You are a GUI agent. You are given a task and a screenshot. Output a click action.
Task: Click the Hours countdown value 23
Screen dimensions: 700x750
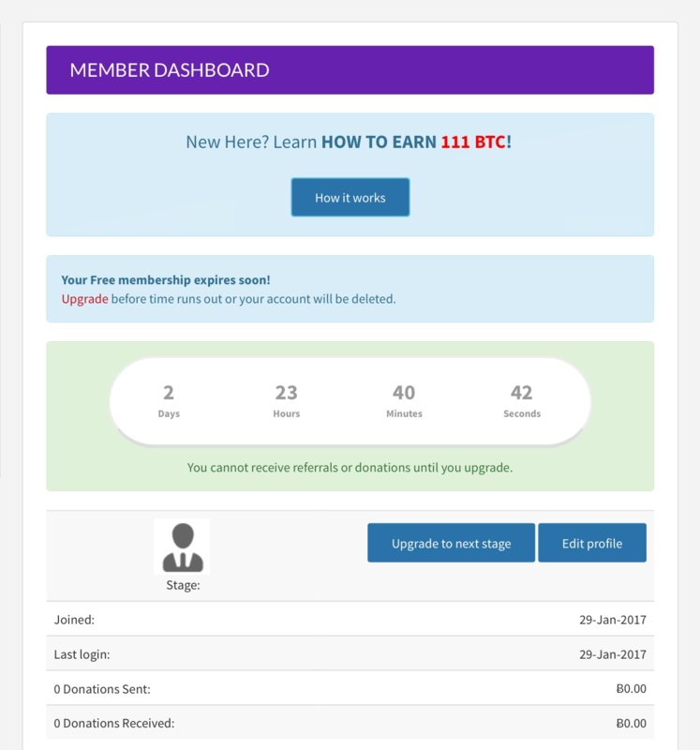tap(286, 393)
